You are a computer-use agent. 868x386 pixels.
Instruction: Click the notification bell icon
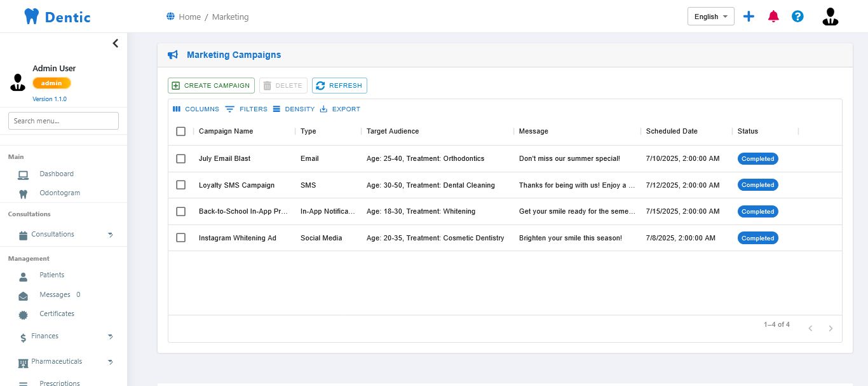773,17
